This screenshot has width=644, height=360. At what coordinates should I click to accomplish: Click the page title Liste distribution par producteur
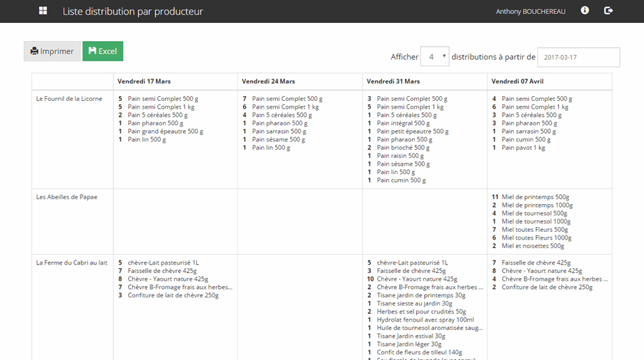133,12
